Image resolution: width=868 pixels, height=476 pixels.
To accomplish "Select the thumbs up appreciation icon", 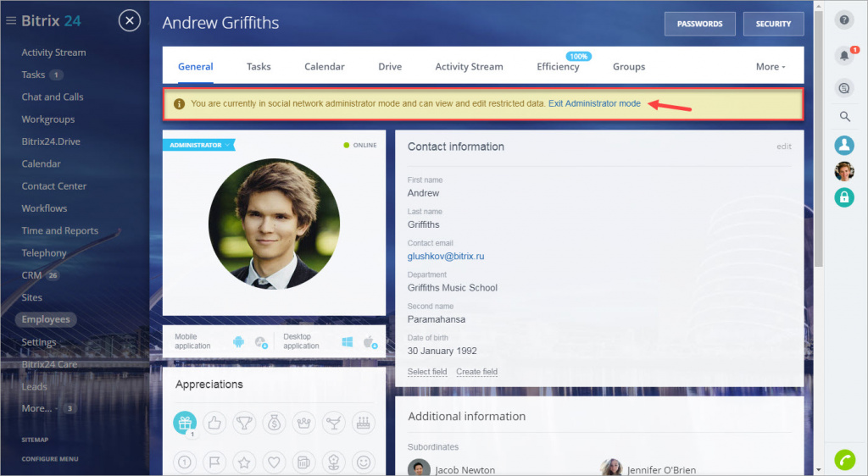I will tap(214, 423).
